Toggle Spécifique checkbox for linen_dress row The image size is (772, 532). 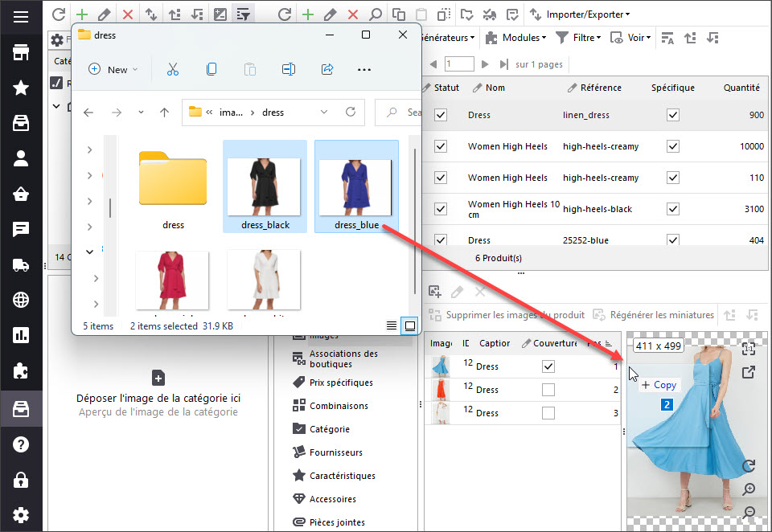pos(673,115)
